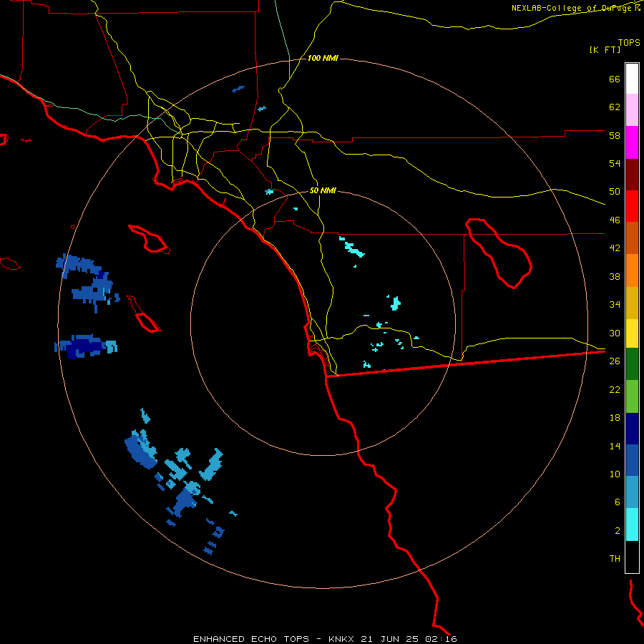Click the "KNKX" station identifier in caption
This screenshot has height=644, width=644.
click(x=343, y=639)
